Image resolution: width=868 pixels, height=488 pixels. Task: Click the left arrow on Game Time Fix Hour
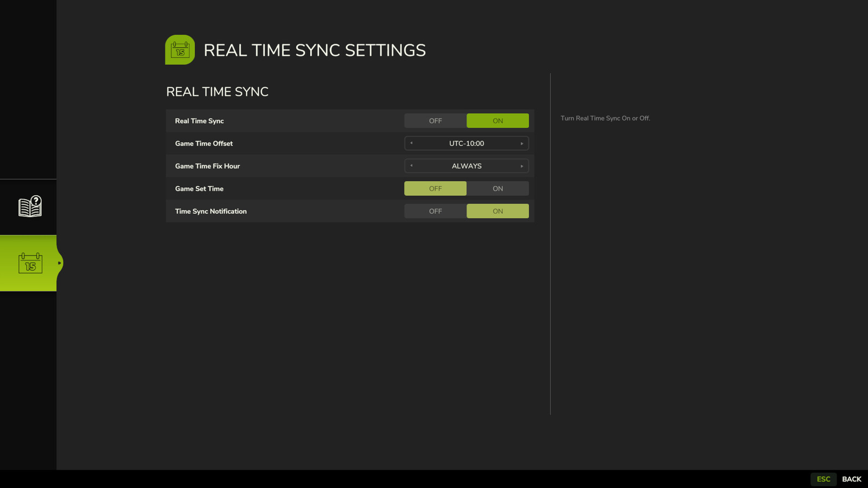click(411, 166)
